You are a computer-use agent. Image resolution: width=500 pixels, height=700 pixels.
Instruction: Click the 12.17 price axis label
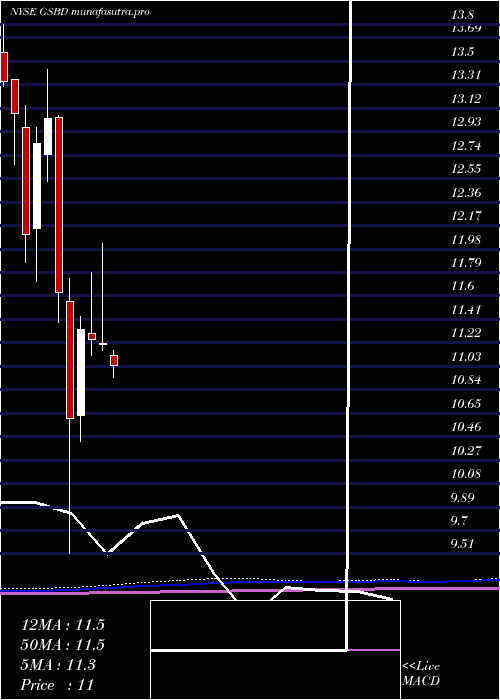[x=466, y=216]
